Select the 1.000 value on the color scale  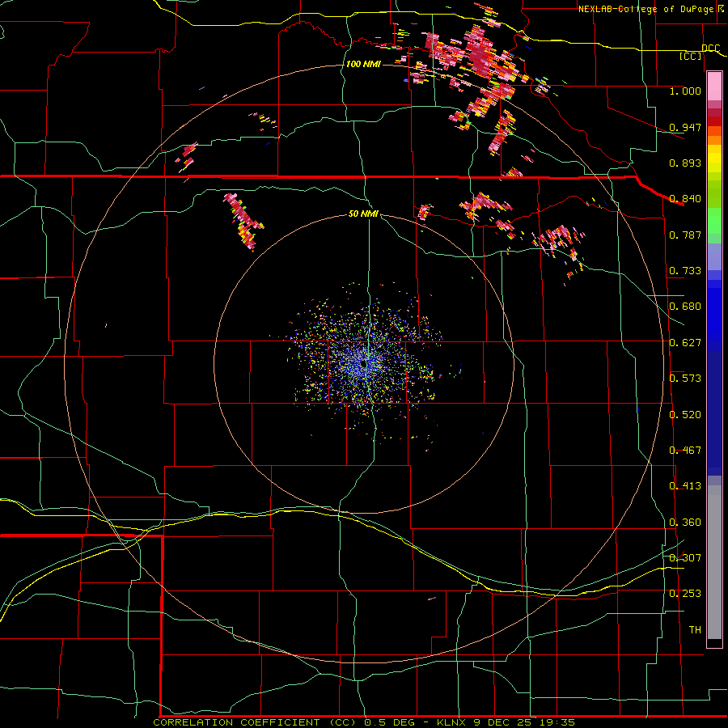pyautogui.click(x=685, y=91)
